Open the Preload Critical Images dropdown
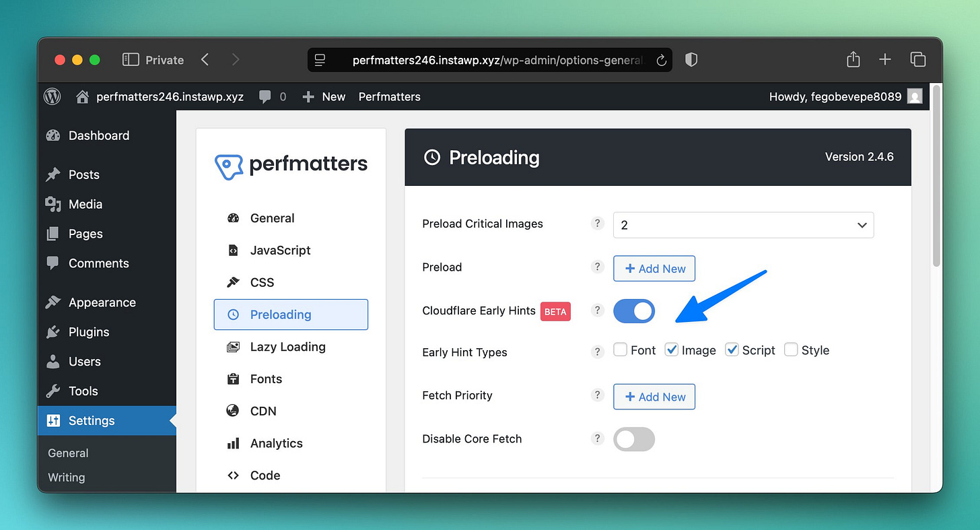This screenshot has height=530, width=980. tap(743, 225)
